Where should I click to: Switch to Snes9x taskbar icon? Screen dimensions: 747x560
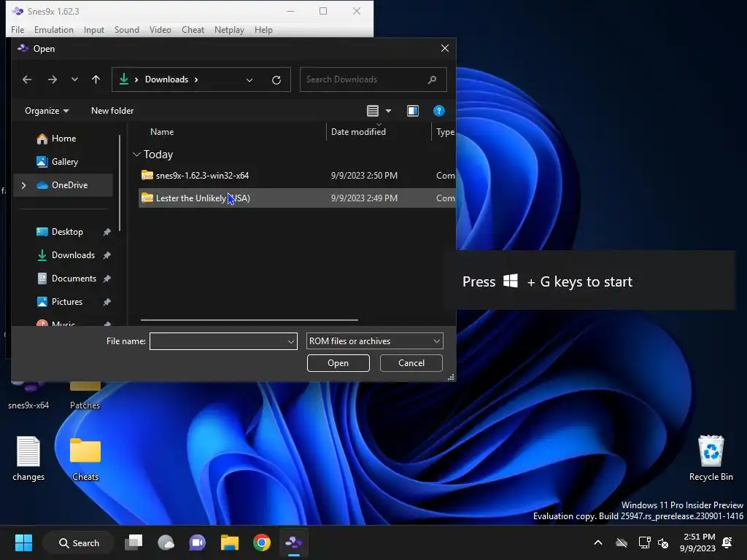click(293, 542)
